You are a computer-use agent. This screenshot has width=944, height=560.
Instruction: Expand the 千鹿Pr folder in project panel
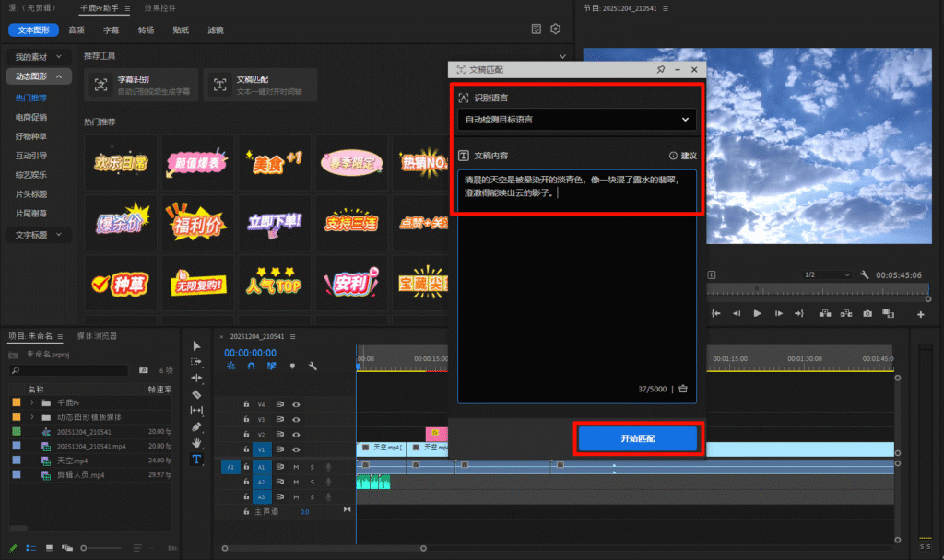click(32, 402)
